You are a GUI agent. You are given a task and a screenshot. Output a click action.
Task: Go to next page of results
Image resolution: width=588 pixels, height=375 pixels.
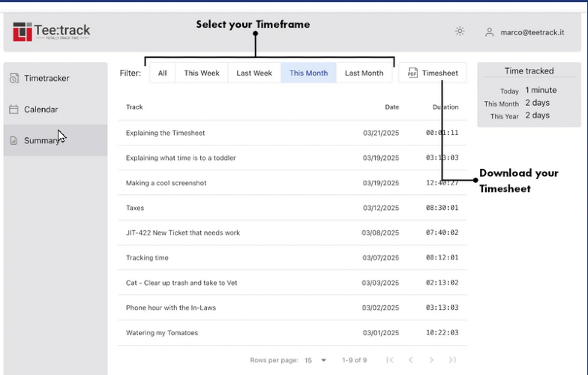(x=432, y=360)
